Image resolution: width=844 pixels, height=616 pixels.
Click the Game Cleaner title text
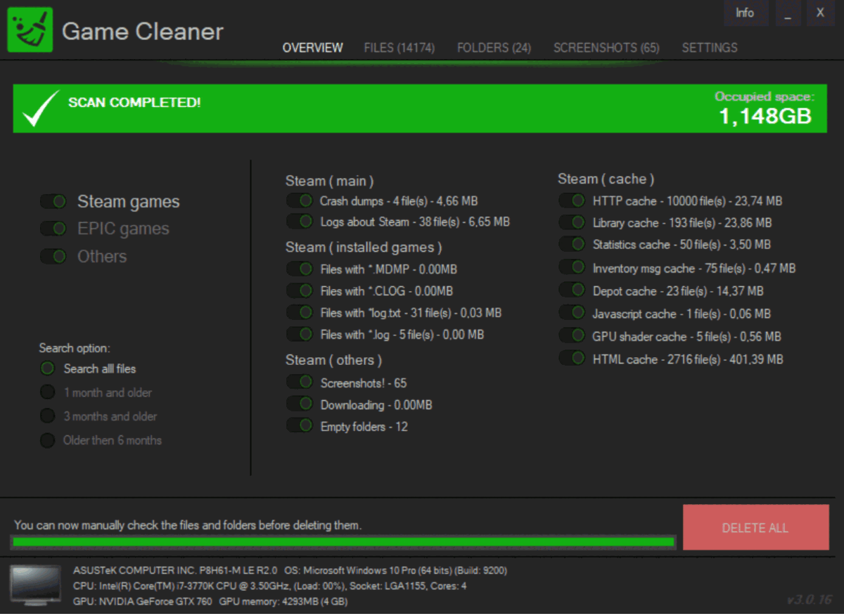tap(143, 32)
